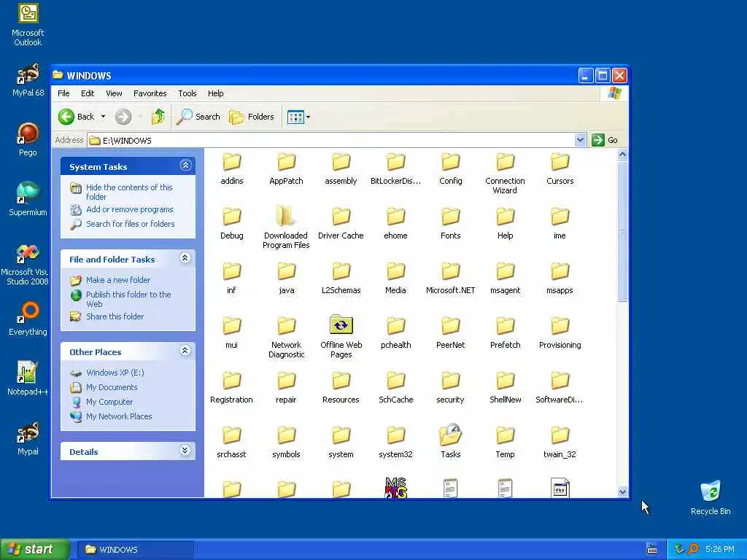Open My Computer from Other Places
Image resolution: width=747 pixels, height=560 pixels.
[x=109, y=402]
